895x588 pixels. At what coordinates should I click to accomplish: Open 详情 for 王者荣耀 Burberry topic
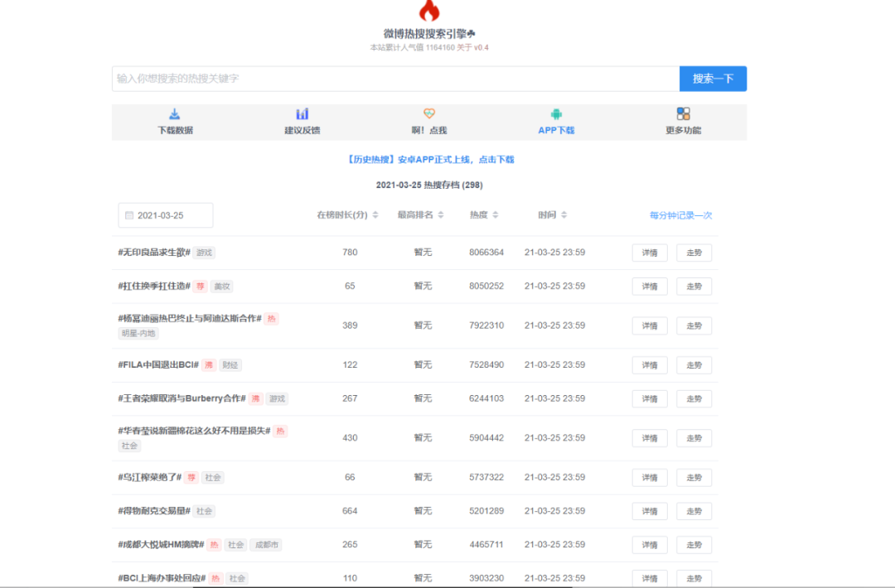coord(650,398)
